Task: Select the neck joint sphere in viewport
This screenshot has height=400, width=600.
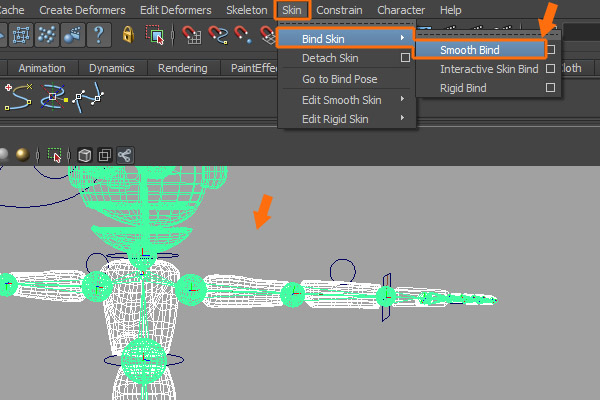Action: 143,255
